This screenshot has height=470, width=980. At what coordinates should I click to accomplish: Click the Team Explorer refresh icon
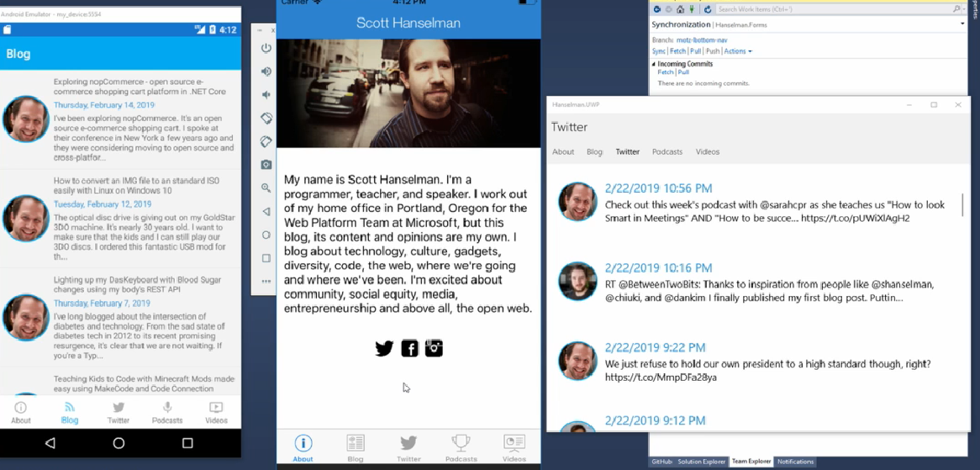tap(708, 9)
